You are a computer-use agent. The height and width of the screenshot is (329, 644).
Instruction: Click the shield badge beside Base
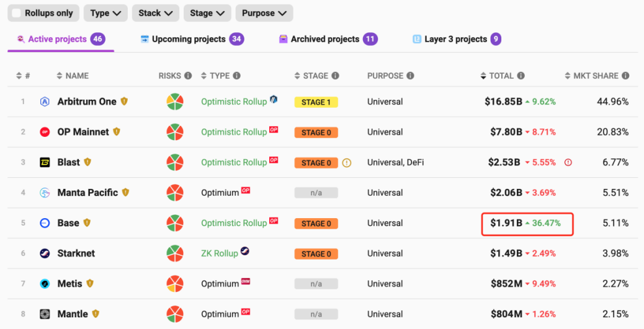[87, 223]
